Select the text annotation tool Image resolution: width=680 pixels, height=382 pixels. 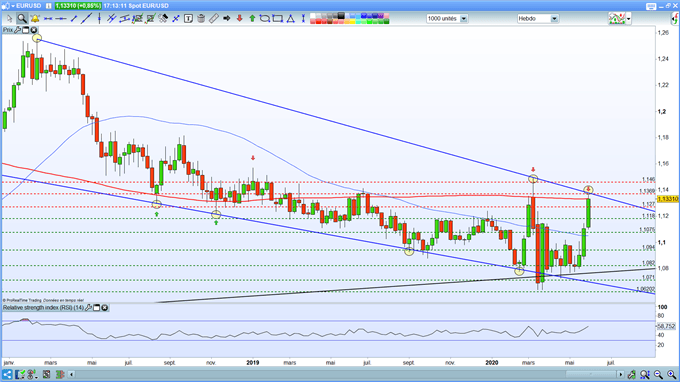pyautogui.click(x=188, y=19)
